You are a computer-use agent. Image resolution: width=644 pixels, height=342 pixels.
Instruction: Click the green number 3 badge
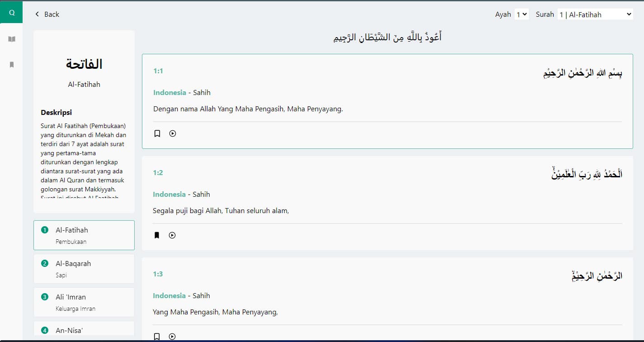coord(45,297)
